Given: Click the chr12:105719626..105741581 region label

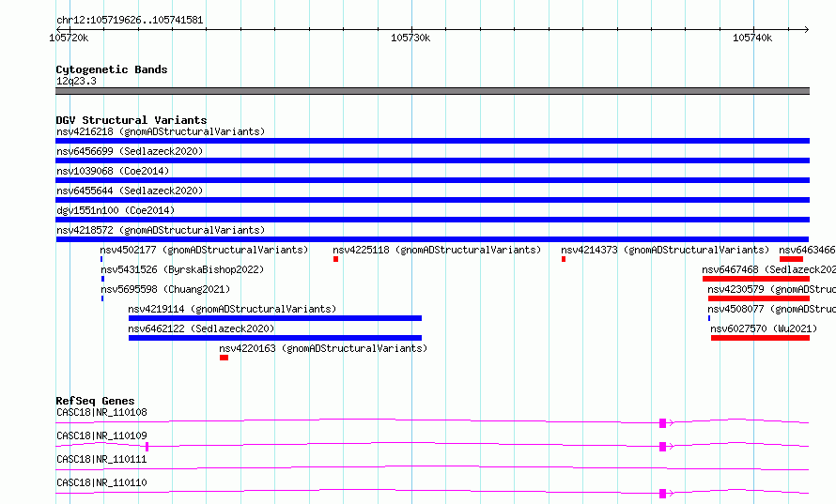Looking at the screenshot, I should click(130, 21).
